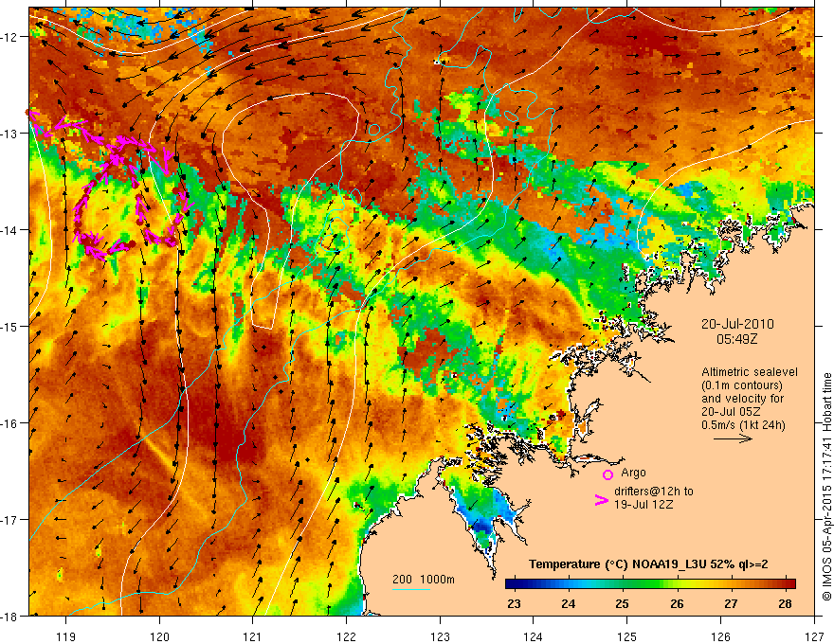Screen dimensions: 834x644
Task: Click the colorbar tick label '25'
Action: (623, 604)
